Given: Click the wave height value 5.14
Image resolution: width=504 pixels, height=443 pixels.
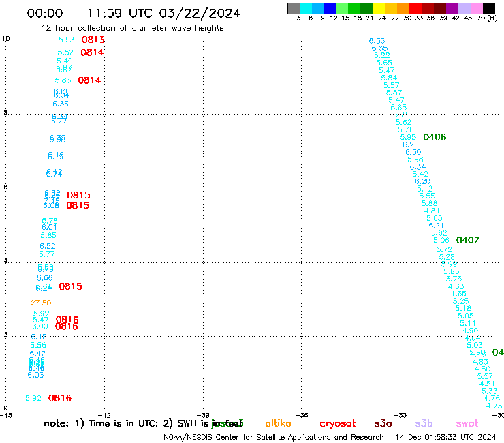Looking at the screenshot, I should click(x=468, y=323).
